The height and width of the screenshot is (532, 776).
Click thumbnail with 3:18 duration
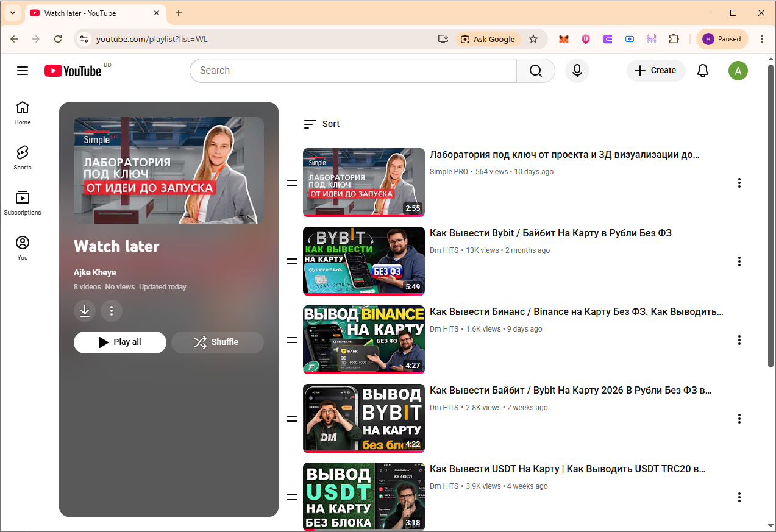(x=364, y=497)
